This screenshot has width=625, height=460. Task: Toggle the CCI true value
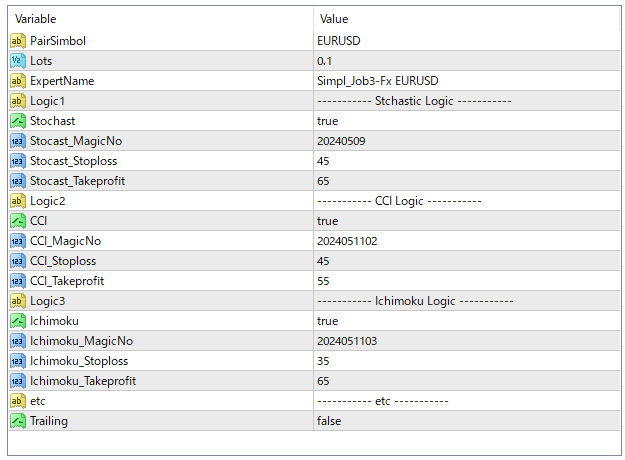tap(327, 221)
